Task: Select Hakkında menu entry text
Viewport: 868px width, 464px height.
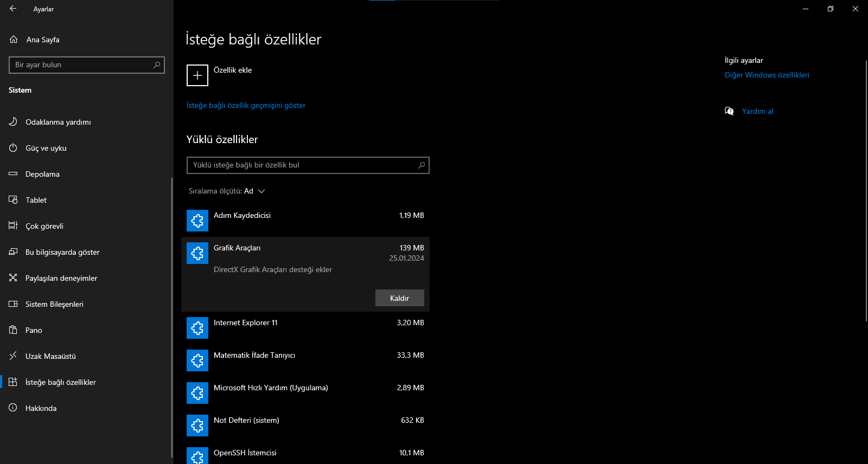Action: tap(41, 408)
